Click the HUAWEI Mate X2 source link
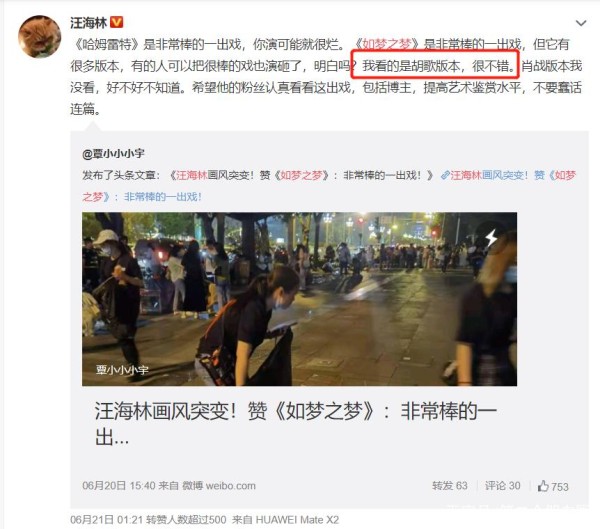 coord(297,519)
